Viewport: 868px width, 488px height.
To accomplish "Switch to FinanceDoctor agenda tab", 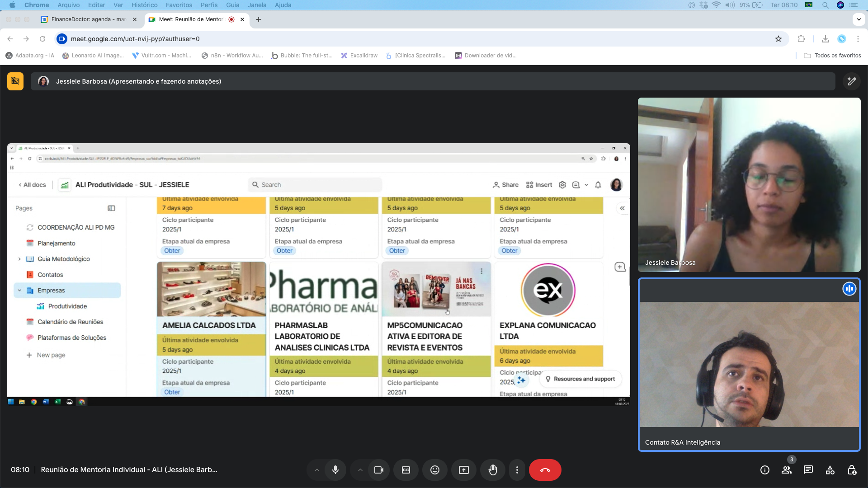I will tap(88, 19).
